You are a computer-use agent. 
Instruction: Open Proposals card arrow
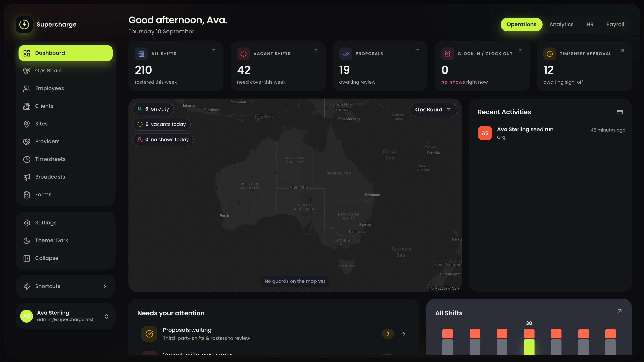coord(418,51)
